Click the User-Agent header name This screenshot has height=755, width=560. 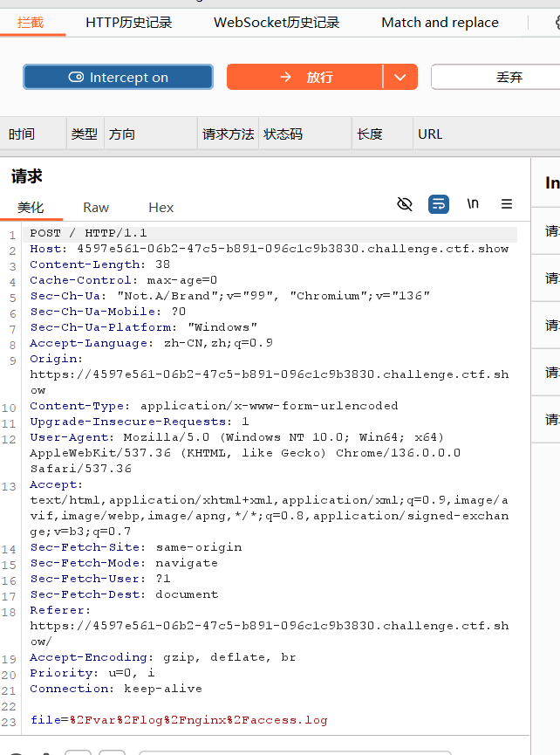72,437
